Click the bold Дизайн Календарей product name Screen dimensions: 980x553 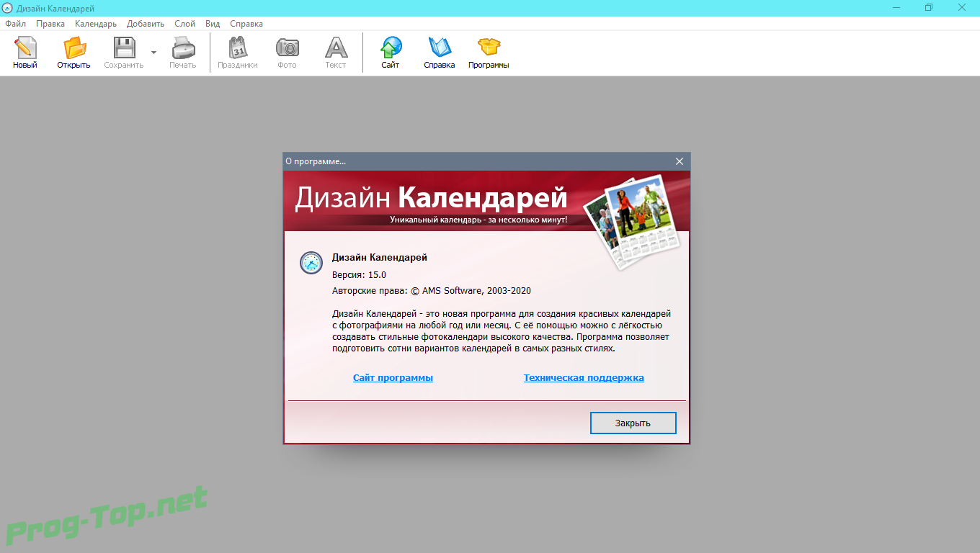coord(380,257)
